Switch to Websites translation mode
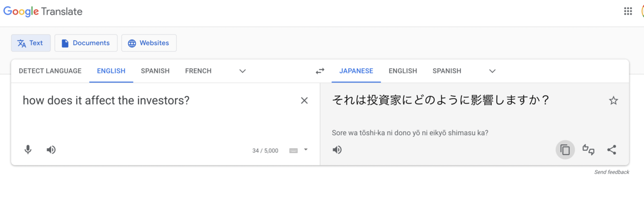The image size is (644, 199). (149, 43)
